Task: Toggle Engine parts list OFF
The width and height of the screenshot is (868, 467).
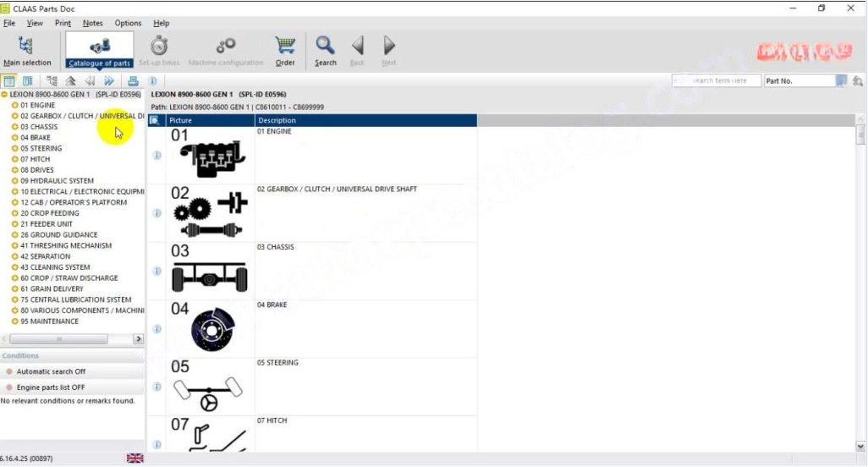Action: point(51,387)
